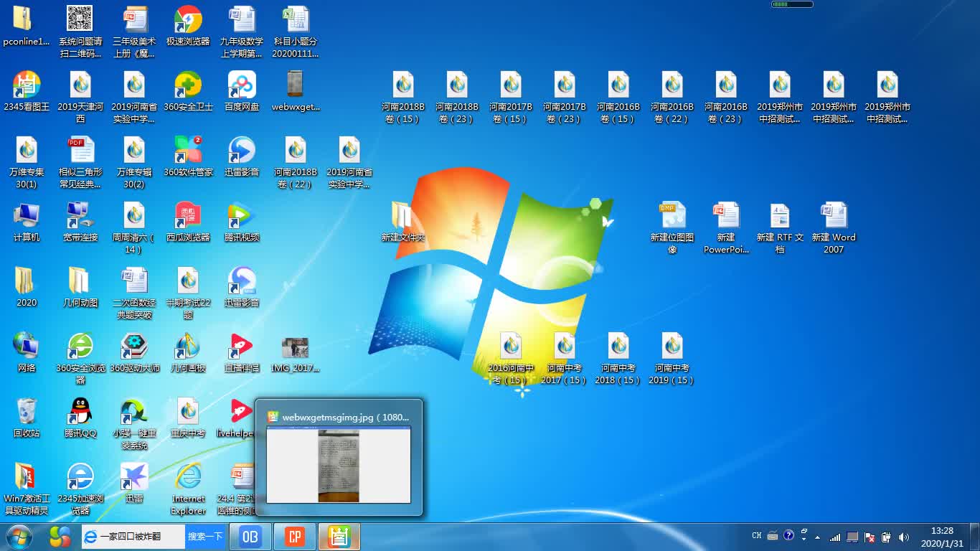980x551 pixels.
Task: Open the 小强一键重装系统 shortcut
Action: point(134,423)
